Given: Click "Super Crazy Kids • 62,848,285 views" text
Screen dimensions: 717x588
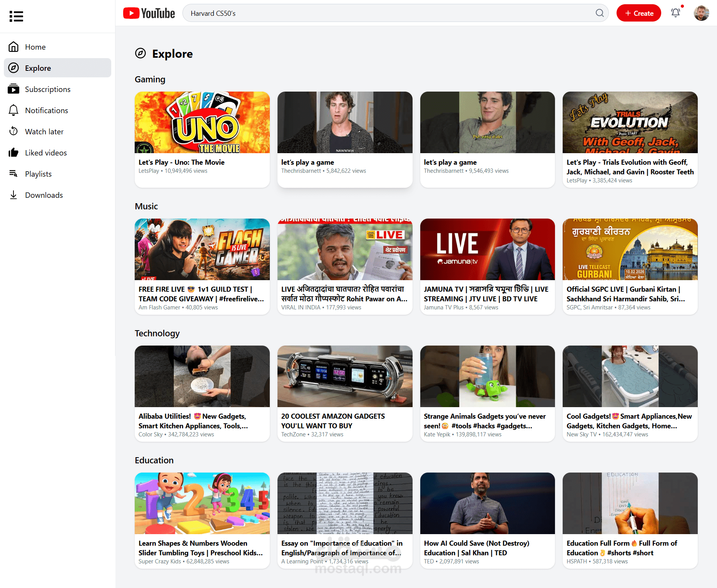Looking at the screenshot, I should click(184, 561).
